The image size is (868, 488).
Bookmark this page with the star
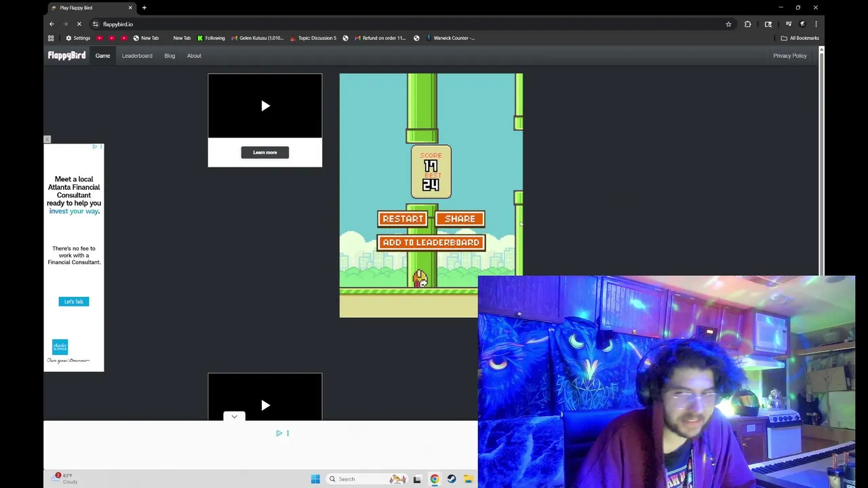(x=728, y=24)
